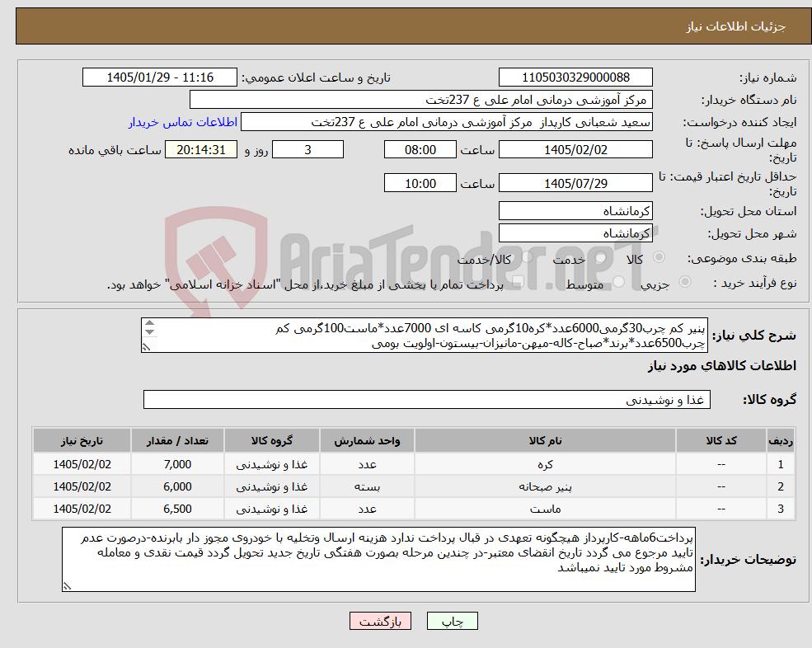Click اطلاعات کالاهای مورد نیاز heading
Viewport: 812px width, 648px height.
[721, 366]
